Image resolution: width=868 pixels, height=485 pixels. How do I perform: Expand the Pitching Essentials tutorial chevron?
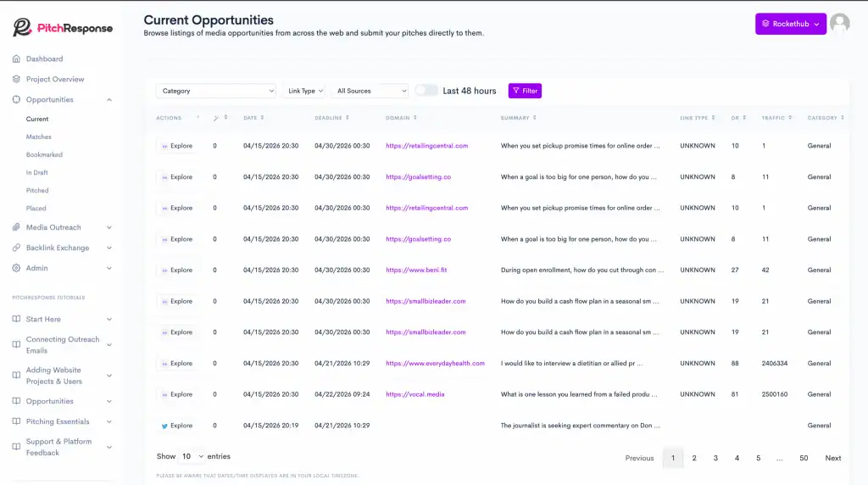click(x=109, y=421)
